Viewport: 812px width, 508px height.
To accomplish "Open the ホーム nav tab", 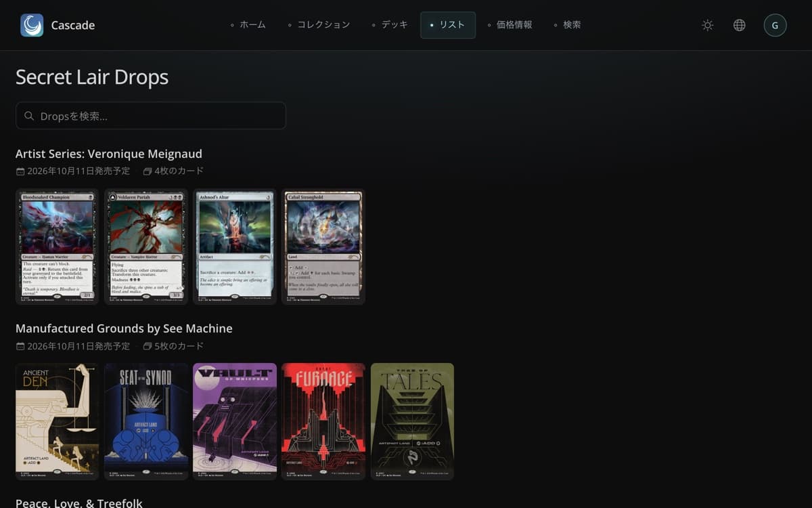I will (x=248, y=25).
